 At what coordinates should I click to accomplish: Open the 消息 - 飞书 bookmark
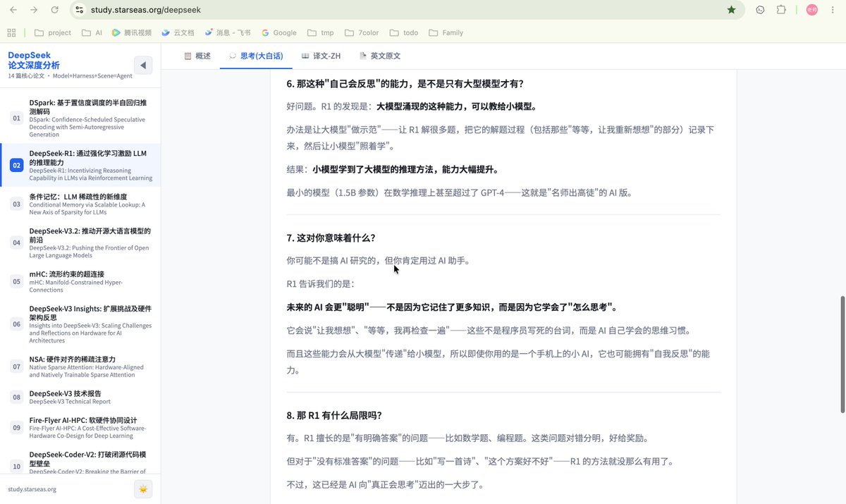(229, 32)
